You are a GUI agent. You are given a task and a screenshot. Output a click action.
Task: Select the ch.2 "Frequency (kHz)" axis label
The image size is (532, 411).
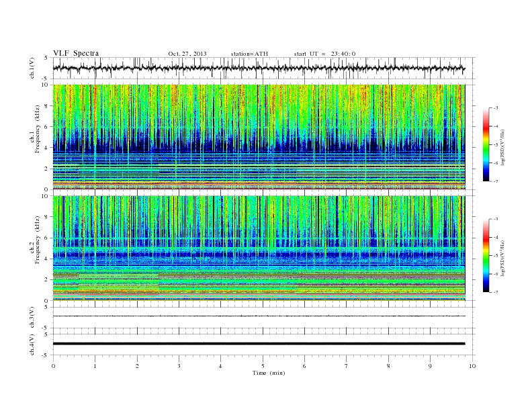[38, 240]
